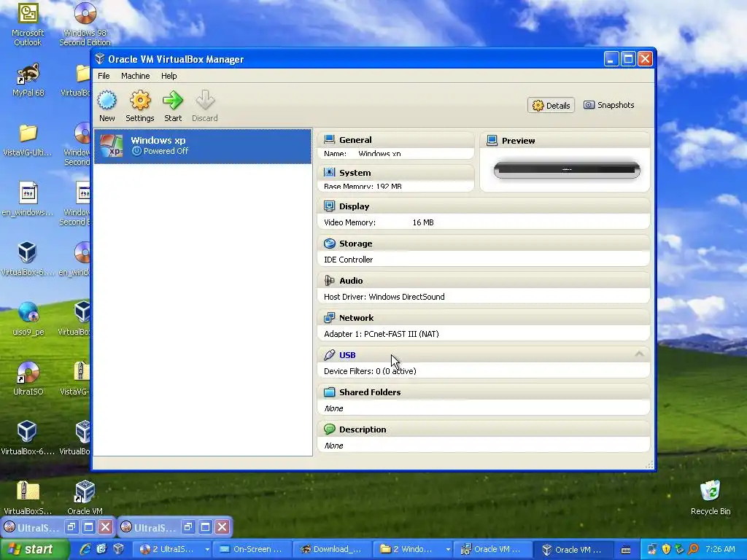Start the VM with the green arrow
Image resolution: width=747 pixels, height=560 pixels.
click(x=172, y=101)
